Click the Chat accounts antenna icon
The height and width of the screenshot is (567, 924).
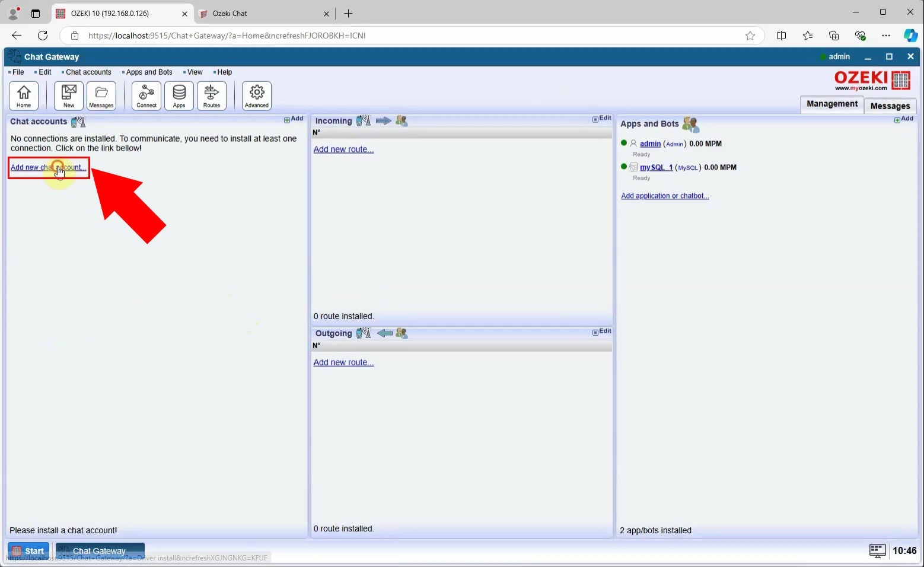78,122
